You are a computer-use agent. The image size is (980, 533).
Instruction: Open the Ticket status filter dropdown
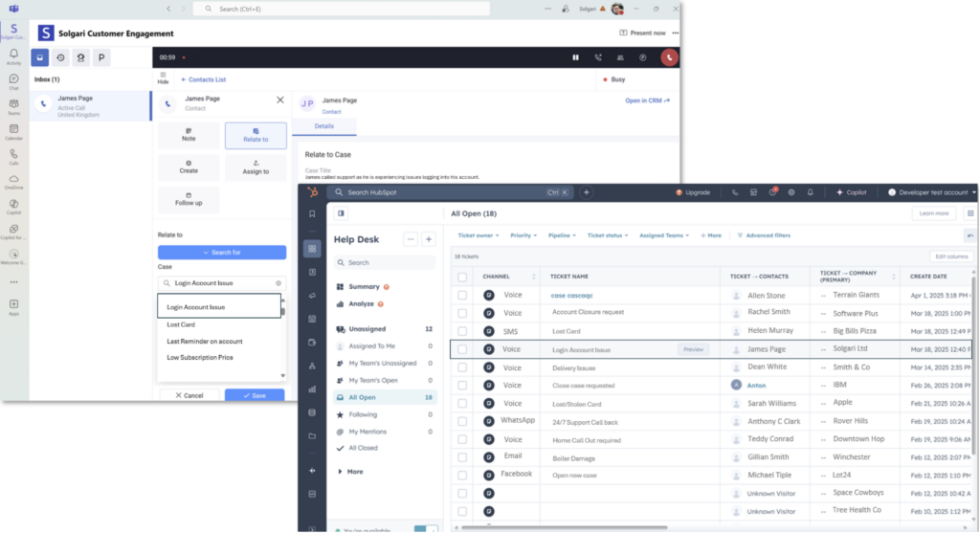608,235
